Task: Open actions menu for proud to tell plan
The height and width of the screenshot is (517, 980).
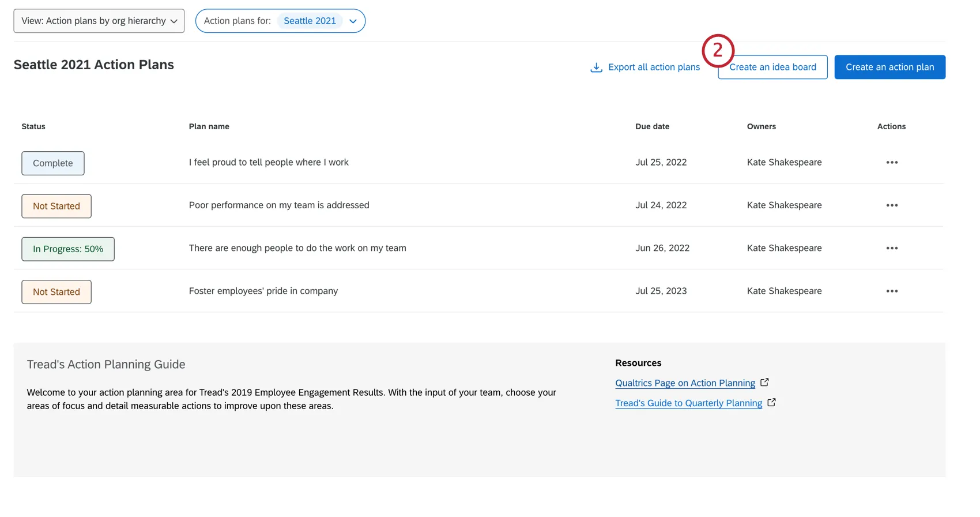Action: pos(892,163)
